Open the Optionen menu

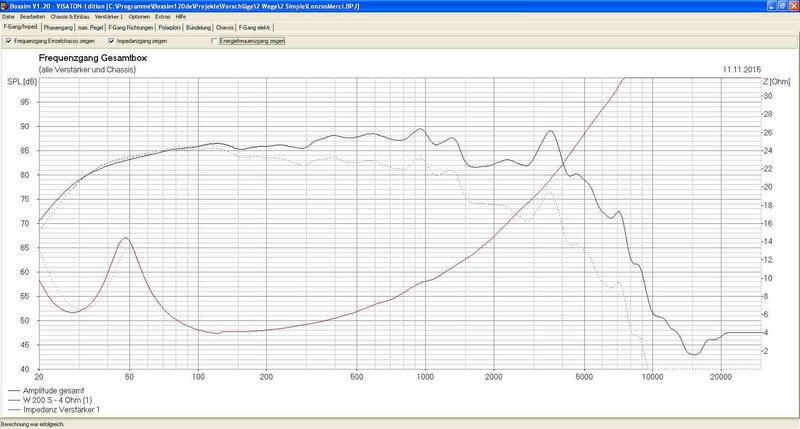click(139, 18)
